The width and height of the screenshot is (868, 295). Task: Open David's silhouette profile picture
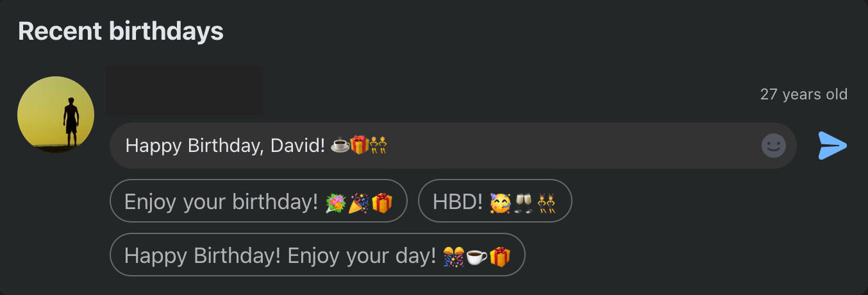56,115
